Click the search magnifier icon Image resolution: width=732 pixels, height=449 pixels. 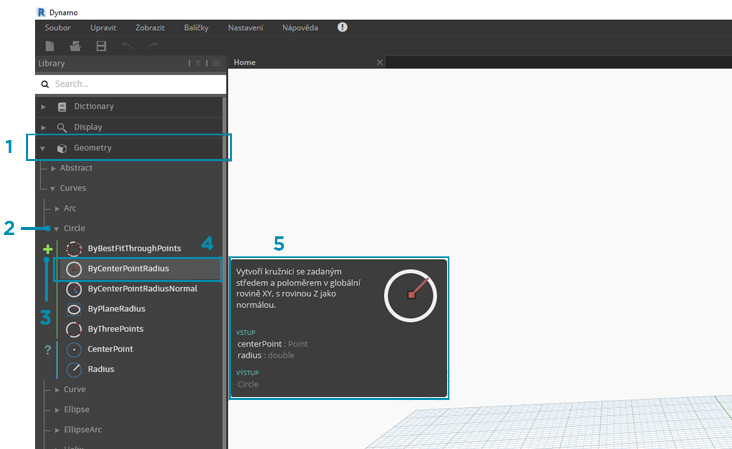point(45,84)
